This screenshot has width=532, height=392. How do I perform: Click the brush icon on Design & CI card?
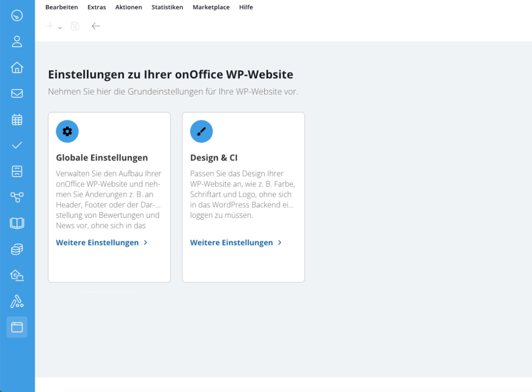tap(201, 131)
